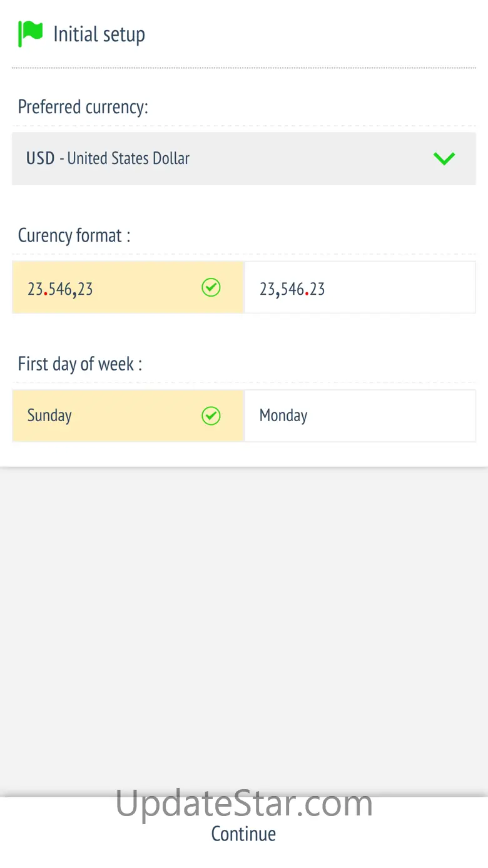Open the Preferred currency dropdown
Viewport: 488px width, 868px height.
tap(243, 158)
